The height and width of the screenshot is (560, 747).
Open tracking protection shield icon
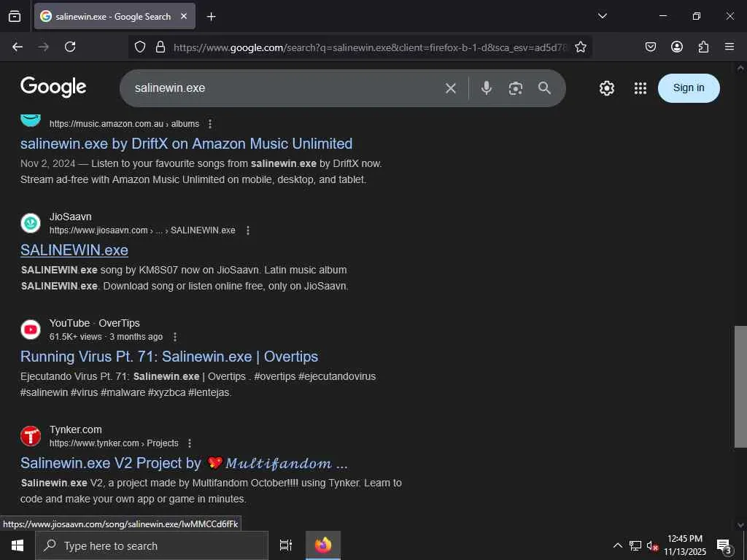[x=139, y=47]
